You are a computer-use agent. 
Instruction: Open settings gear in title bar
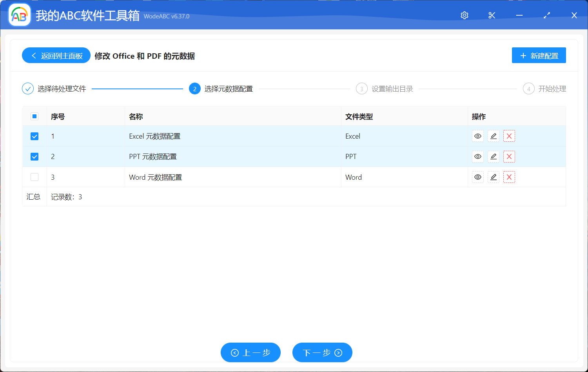pyautogui.click(x=465, y=15)
